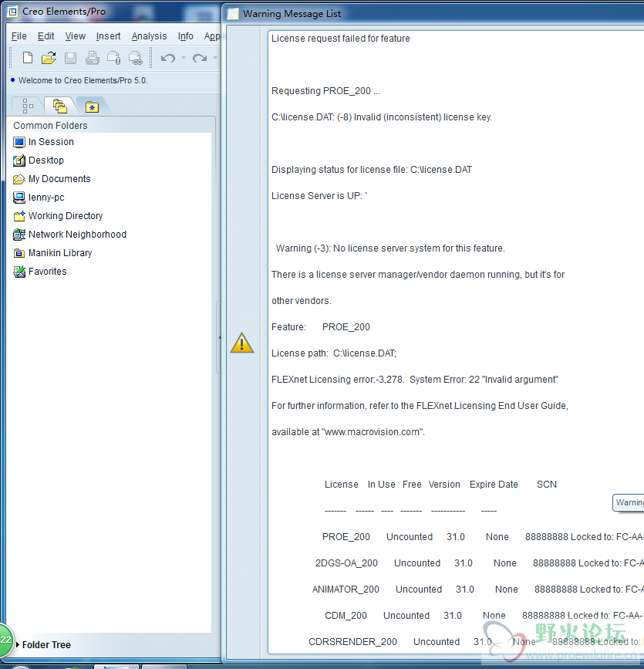
Task: Open the Analysis menu
Action: 149,36
